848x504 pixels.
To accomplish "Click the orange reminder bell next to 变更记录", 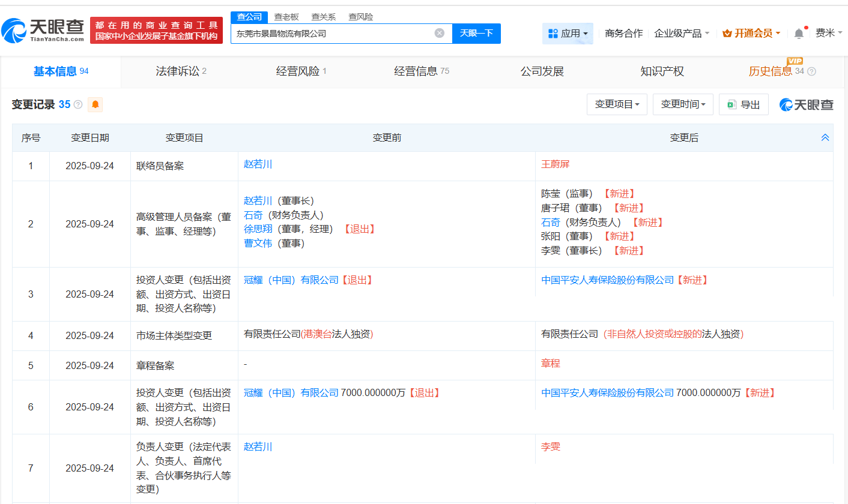I will pyautogui.click(x=95, y=104).
